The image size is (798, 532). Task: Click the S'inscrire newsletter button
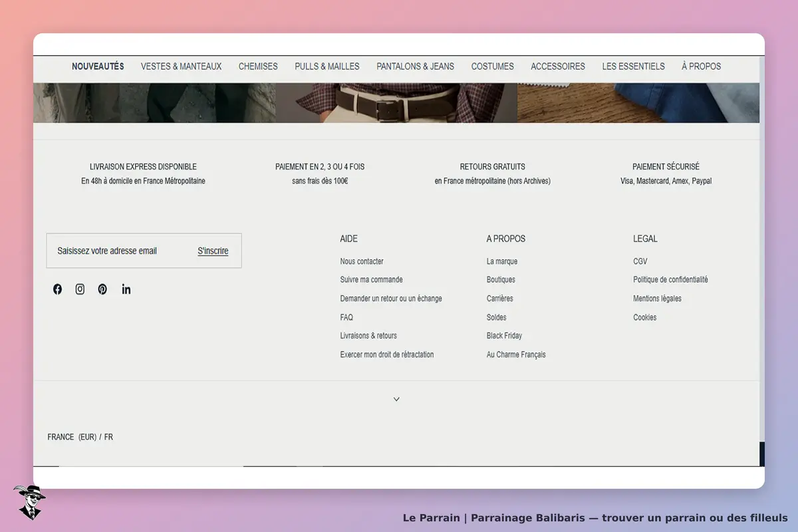(x=213, y=251)
